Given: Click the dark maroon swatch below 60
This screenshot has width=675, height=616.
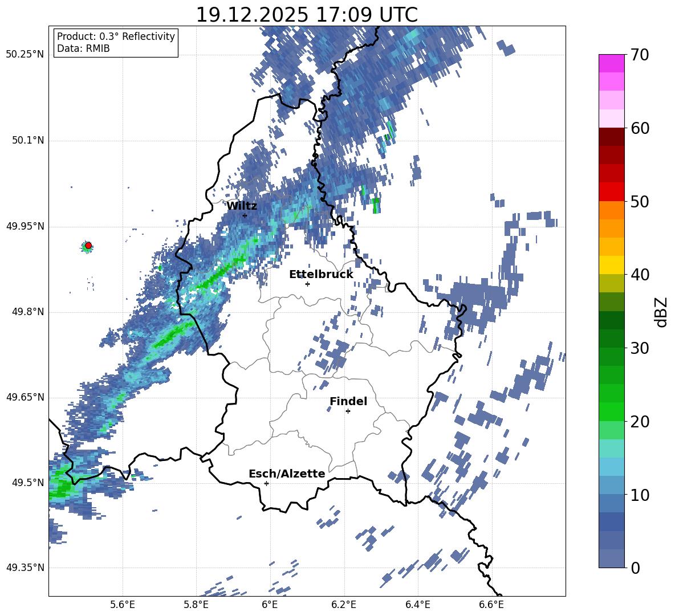Looking at the screenshot, I should coord(611,136).
